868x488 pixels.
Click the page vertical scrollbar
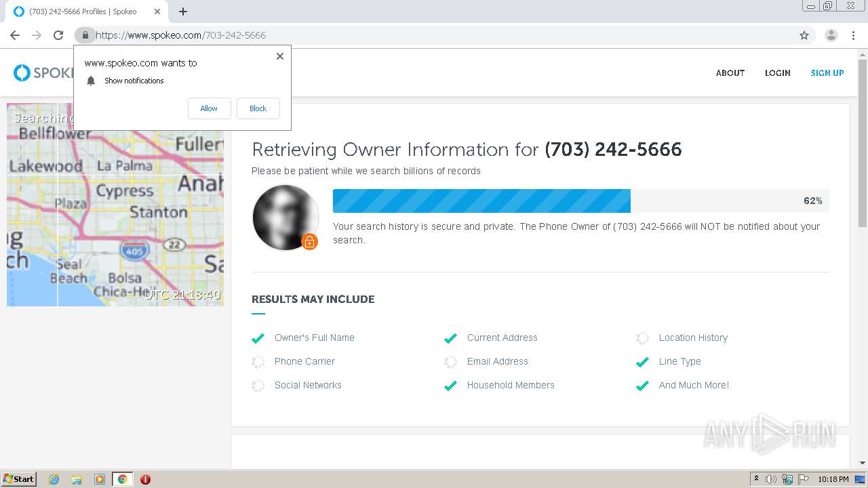(x=863, y=142)
